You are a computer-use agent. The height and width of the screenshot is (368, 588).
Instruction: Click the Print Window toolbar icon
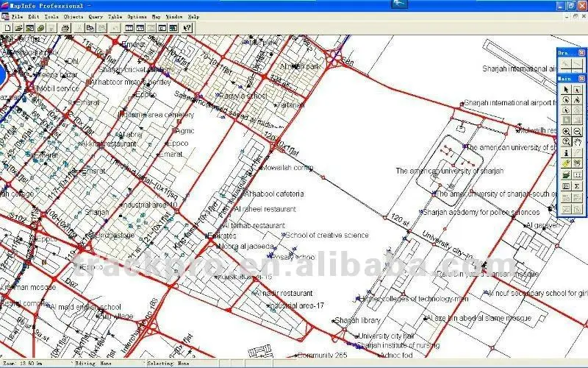[65, 28]
